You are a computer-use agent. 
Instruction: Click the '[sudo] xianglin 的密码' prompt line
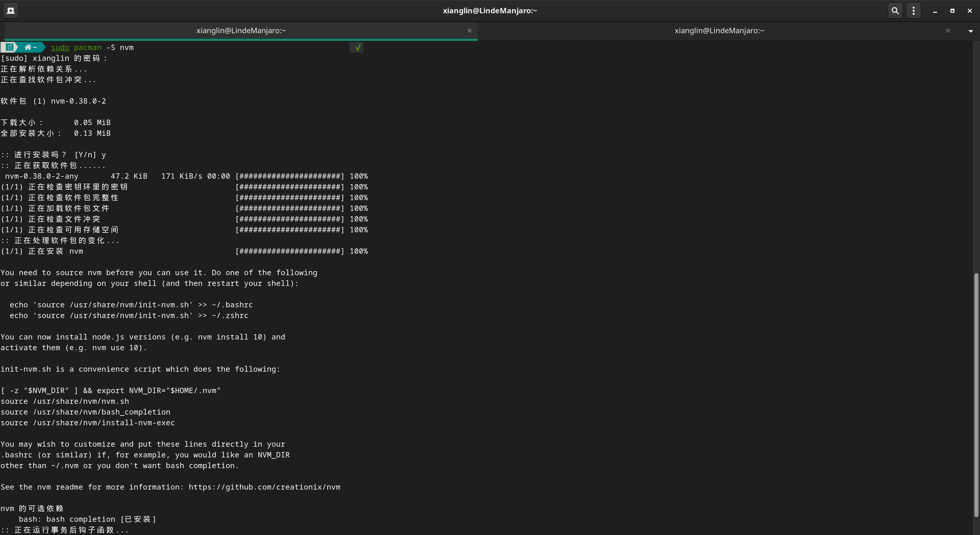[54, 58]
